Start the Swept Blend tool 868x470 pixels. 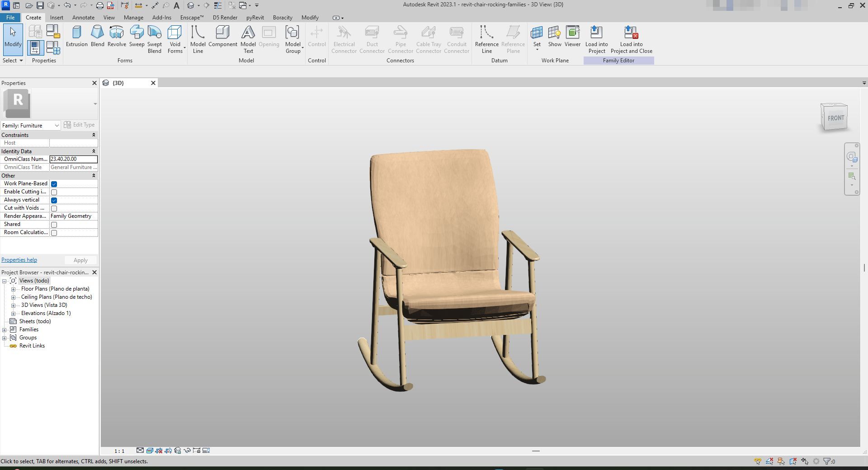tap(154, 39)
